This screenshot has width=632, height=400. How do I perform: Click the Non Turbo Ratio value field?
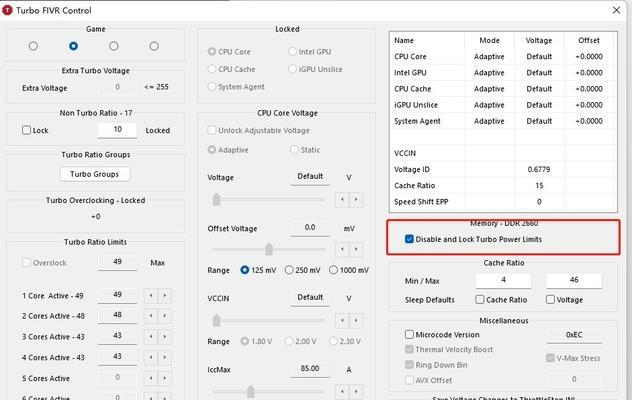[117, 129]
